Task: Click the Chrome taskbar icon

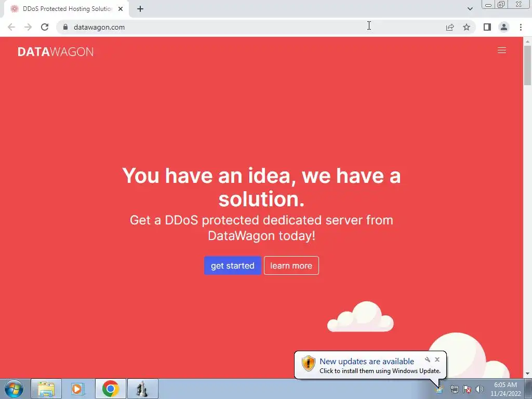Action: coord(110,389)
